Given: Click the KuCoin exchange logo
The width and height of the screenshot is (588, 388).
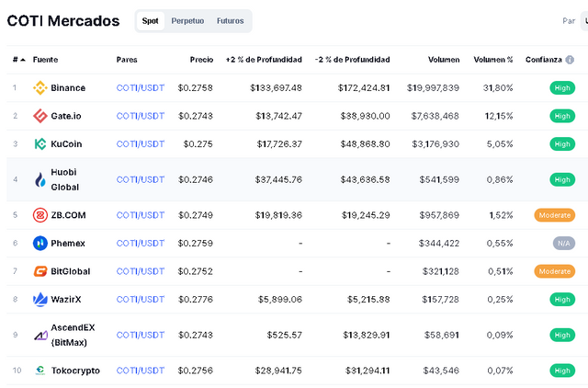Looking at the screenshot, I should 40,144.
